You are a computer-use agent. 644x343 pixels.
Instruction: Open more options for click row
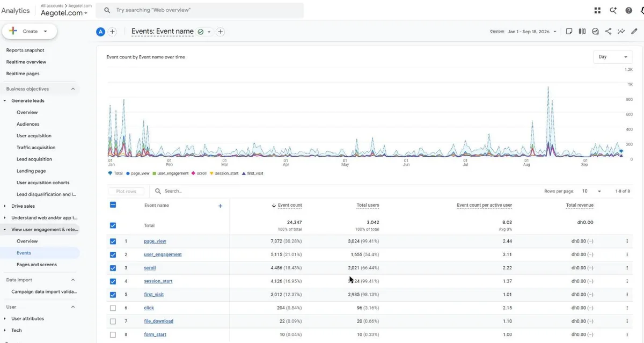tap(627, 308)
